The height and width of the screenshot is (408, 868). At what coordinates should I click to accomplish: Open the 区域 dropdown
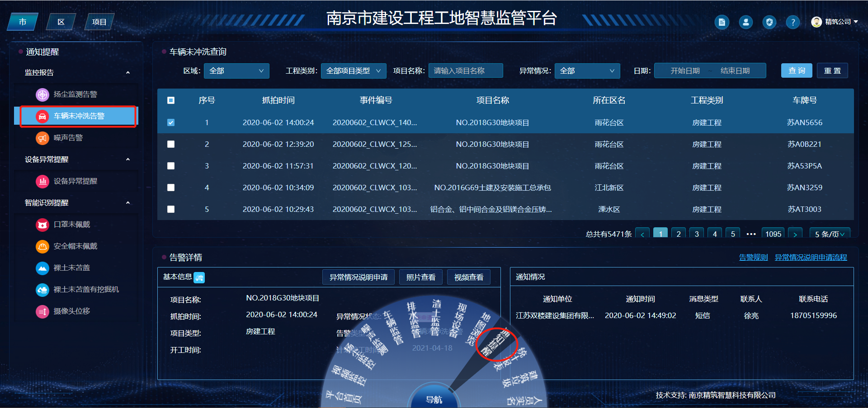pyautogui.click(x=236, y=71)
